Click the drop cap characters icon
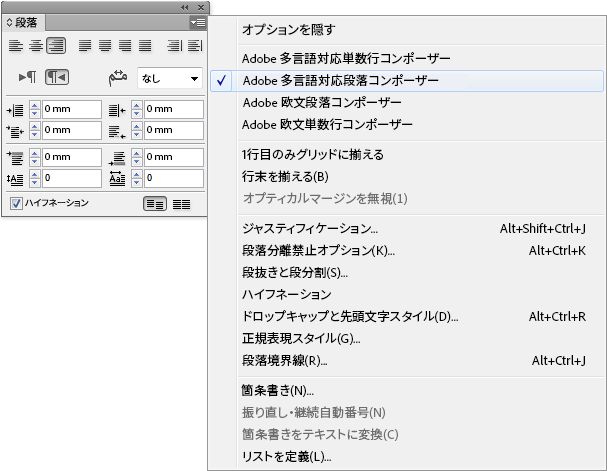 (x=117, y=178)
